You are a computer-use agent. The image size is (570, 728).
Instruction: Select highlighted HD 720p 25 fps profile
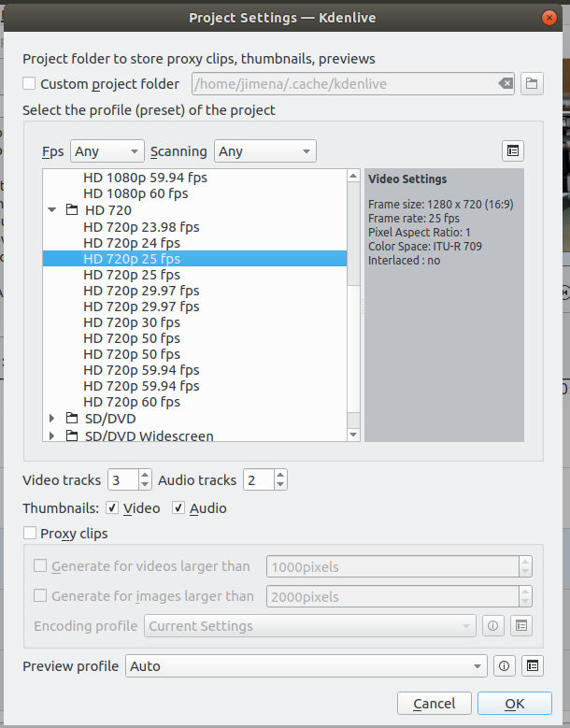click(x=194, y=259)
